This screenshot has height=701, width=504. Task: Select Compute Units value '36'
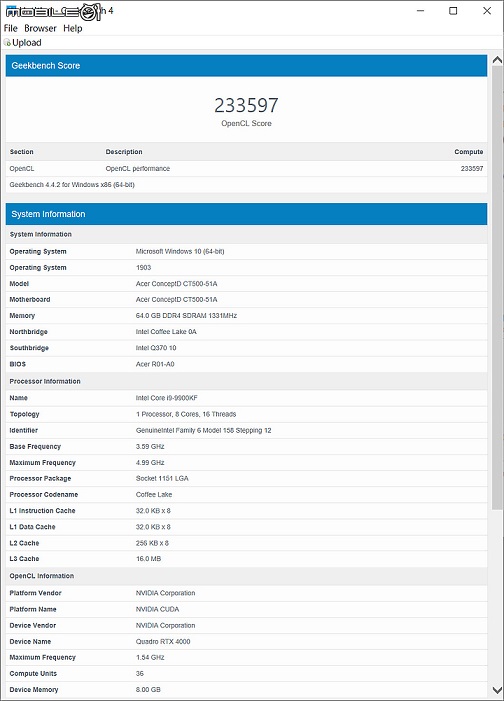pyautogui.click(x=140, y=673)
